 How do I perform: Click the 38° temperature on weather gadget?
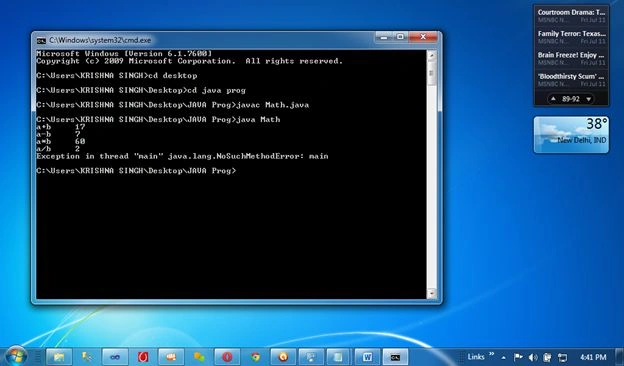pyautogui.click(x=597, y=124)
